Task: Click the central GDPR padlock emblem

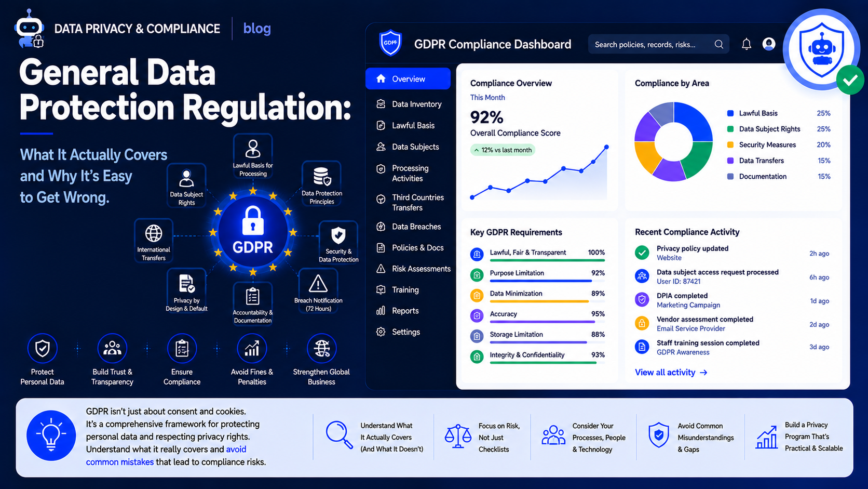Action: point(253,232)
